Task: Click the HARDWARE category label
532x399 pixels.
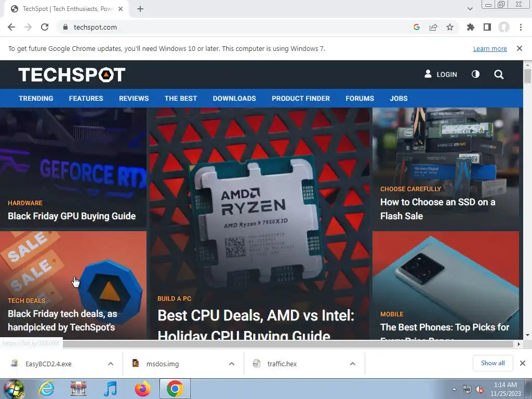Action: [25, 203]
